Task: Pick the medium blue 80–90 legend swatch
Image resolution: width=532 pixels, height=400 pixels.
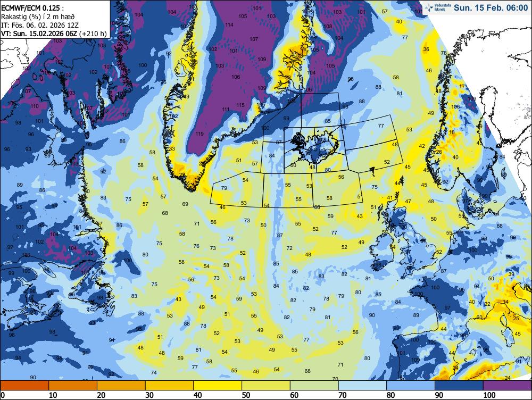Action: (x=411, y=386)
